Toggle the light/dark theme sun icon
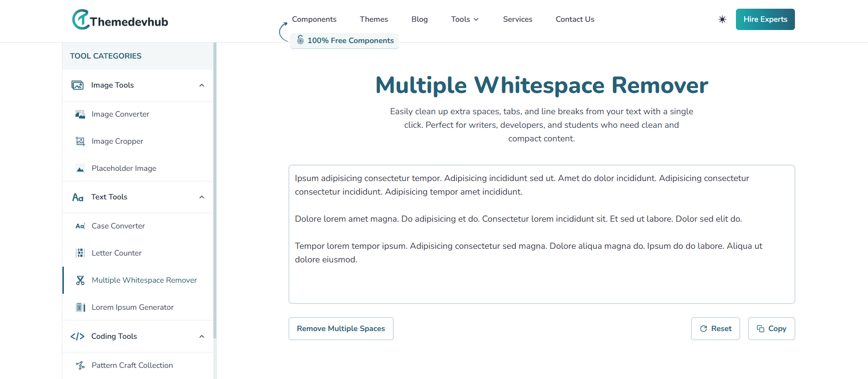 [x=722, y=19]
